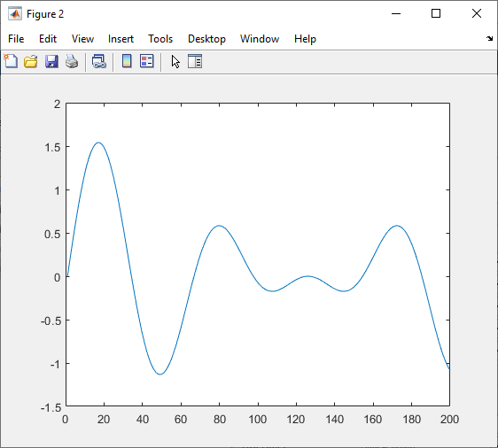Click the x-axis label 200
The image size is (498, 448).
[x=449, y=420]
